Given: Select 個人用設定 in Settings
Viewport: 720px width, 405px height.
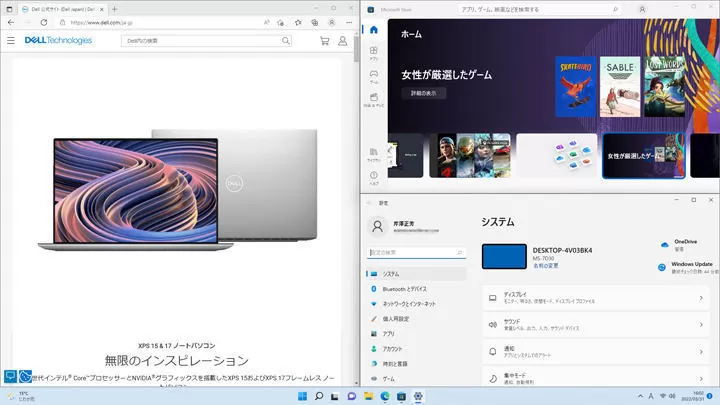Looking at the screenshot, I should 416,319.
